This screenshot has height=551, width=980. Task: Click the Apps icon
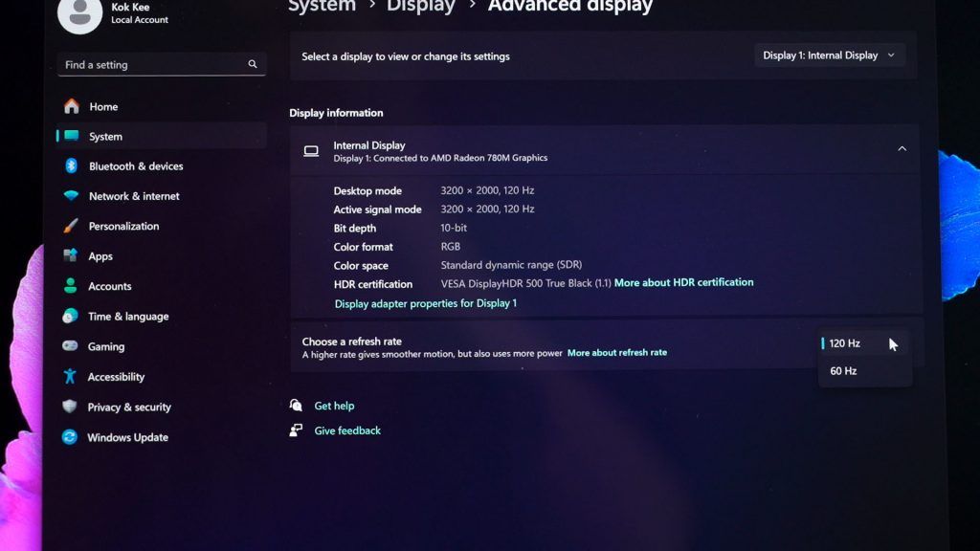tap(71, 255)
